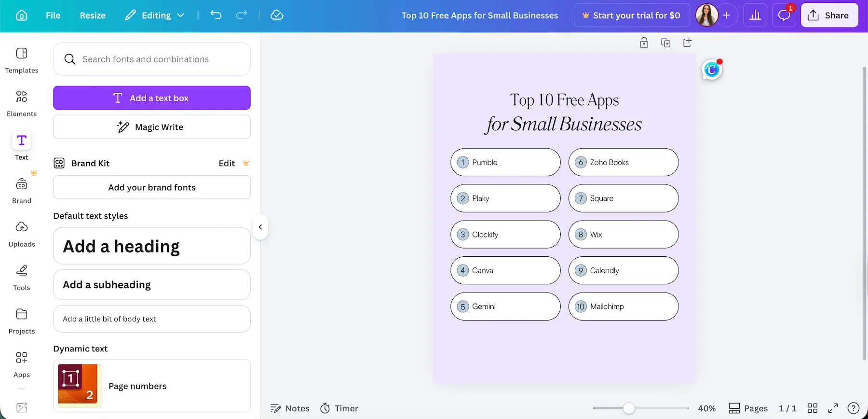Check cloud save status icon
This screenshot has height=419, width=868.
pyautogui.click(x=277, y=15)
